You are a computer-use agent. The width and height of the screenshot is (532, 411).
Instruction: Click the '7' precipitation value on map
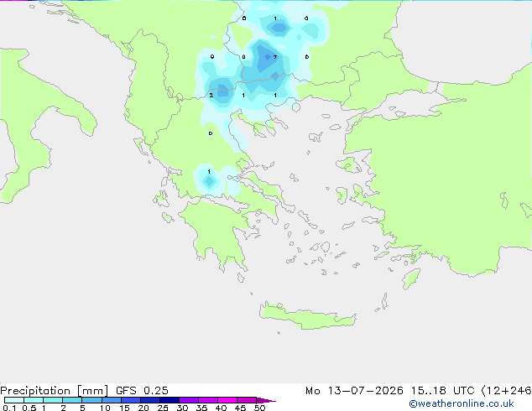point(275,57)
